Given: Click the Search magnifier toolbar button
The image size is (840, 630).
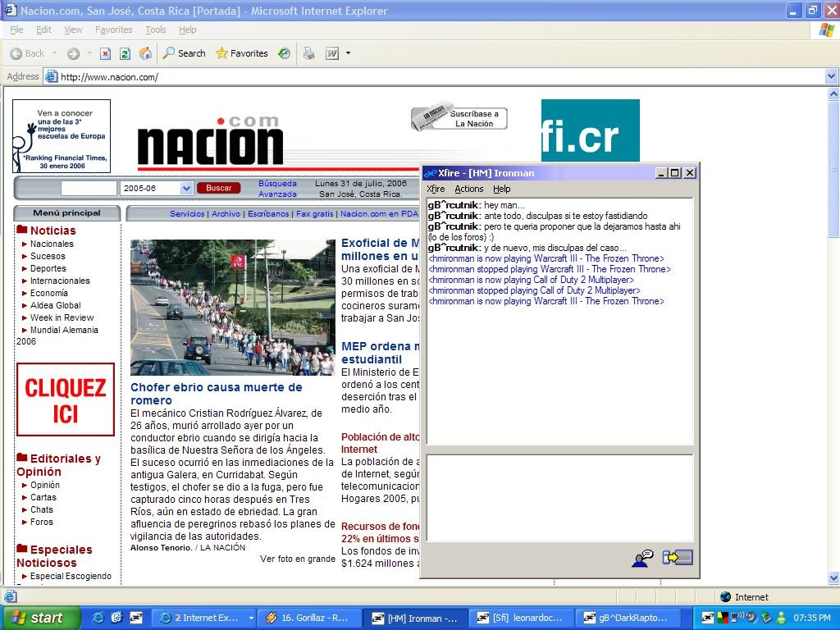Looking at the screenshot, I should 184,53.
